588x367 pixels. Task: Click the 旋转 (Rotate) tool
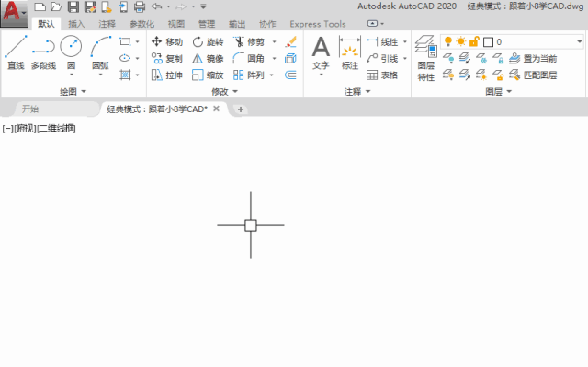coord(209,41)
